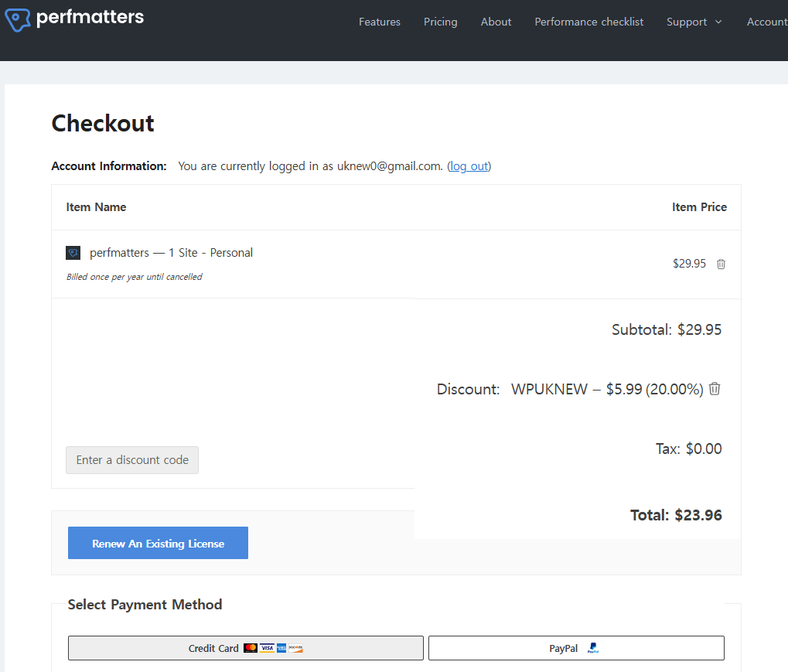Open the Account menu item

click(766, 22)
